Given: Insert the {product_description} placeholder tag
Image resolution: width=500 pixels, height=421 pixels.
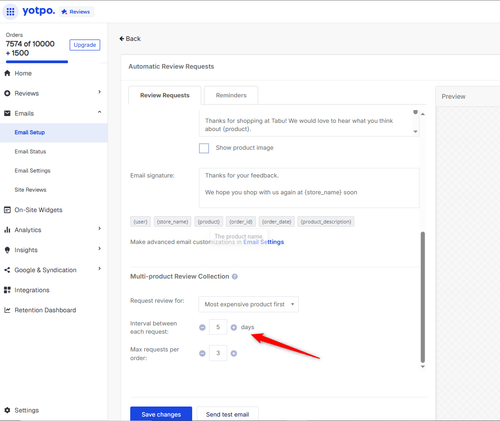Looking at the screenshot, I should (x=326, y=222).
